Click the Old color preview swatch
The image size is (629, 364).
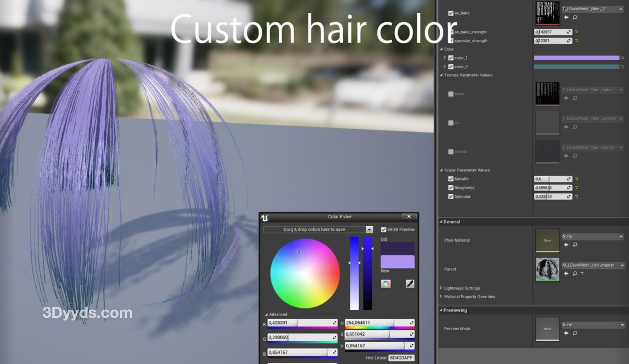397,248
